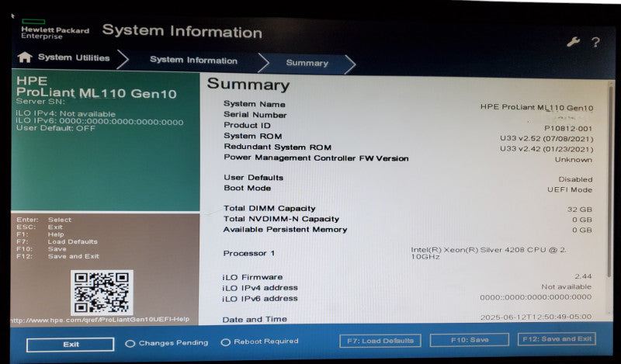The width and height of the screenshot is (621, 364).
Task: Click the Available Persistent Memory label
Action: [285, 229]
